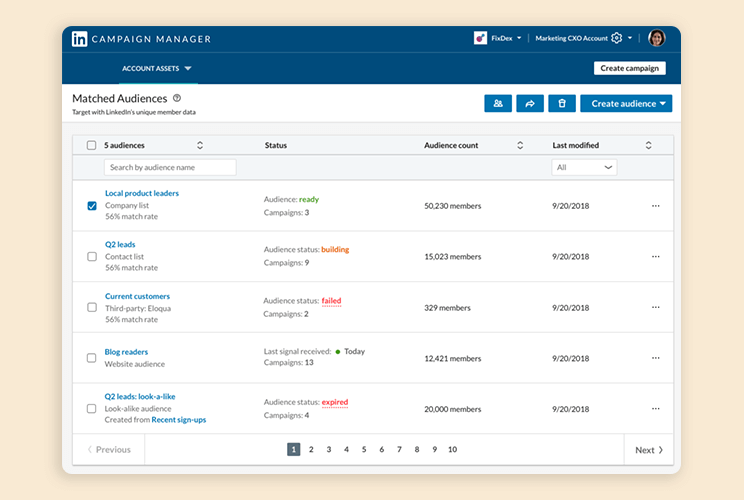Screen dimensions: 744x500
Task: Open the Current customers audience link
Action: [138, 296]
